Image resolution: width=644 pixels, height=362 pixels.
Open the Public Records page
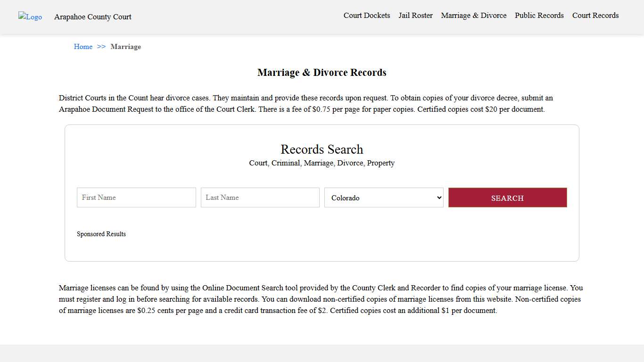539,15
